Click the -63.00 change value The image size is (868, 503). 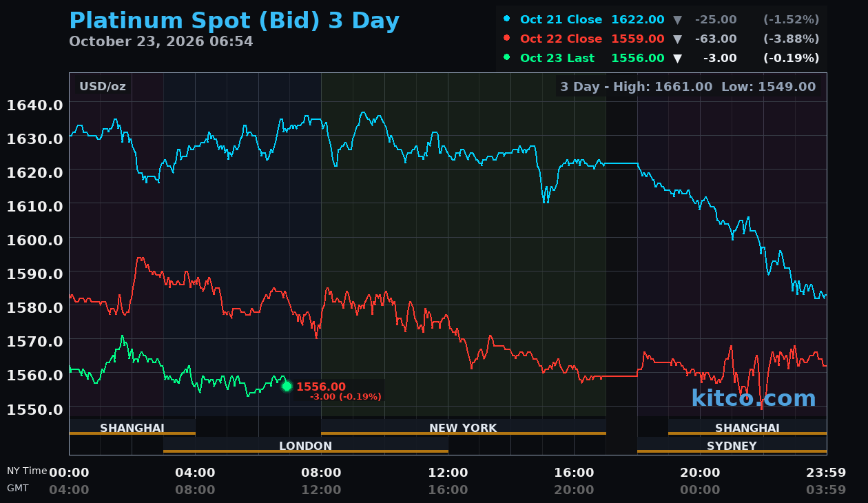716,39
